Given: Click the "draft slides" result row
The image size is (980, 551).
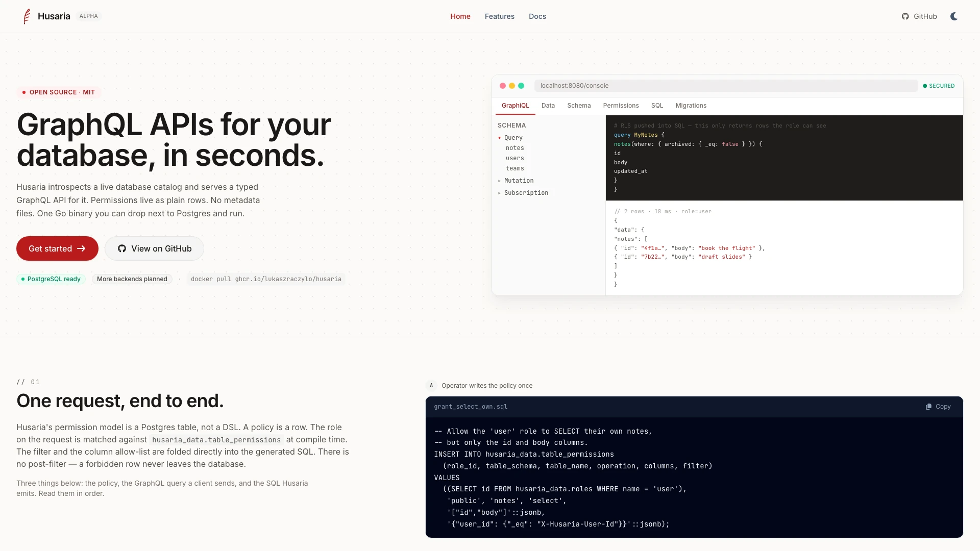Looking at the screenshot, I should click(683, 257).
